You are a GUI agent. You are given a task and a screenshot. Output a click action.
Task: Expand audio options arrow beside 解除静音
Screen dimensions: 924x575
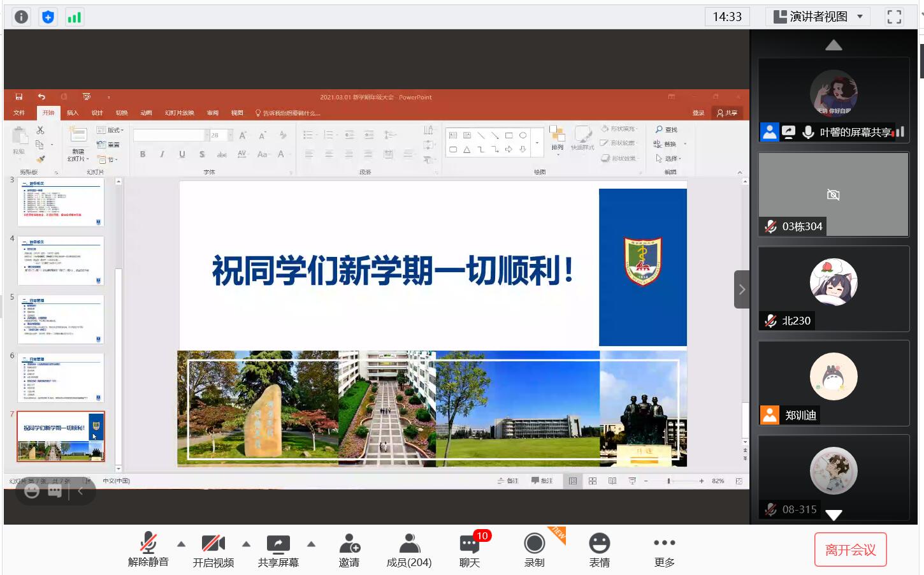coord(182,544)
